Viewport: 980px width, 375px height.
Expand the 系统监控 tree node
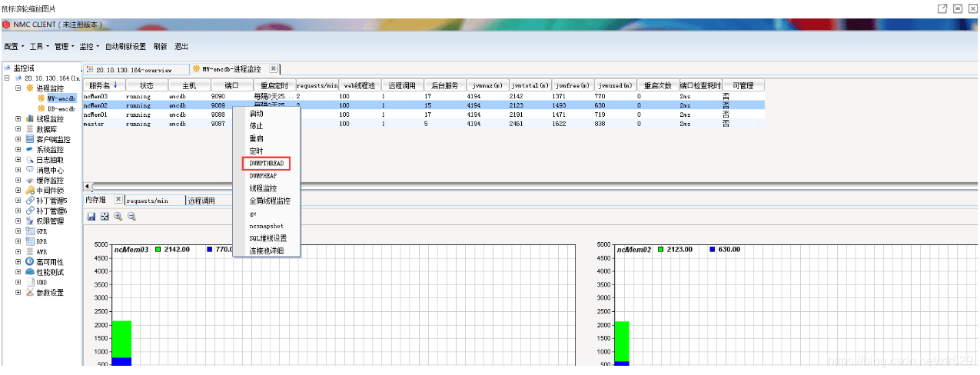(18, 149)
